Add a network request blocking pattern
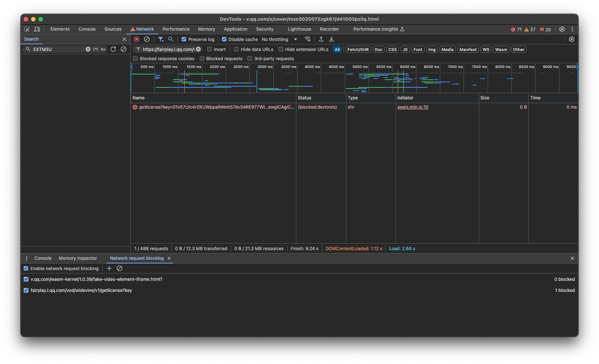 click(x=109, y=268)
